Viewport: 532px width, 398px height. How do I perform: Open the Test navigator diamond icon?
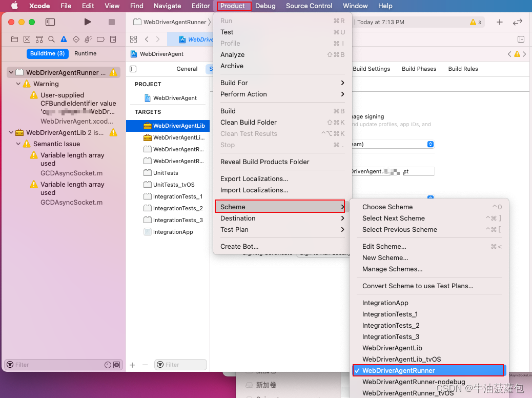pyautogui.click(x=76, y=39)
